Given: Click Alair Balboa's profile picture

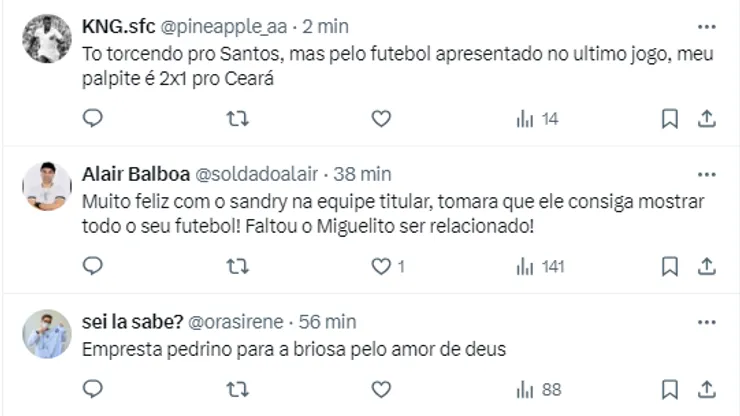Looking at the screenshot, I should (x=47, y=186).
